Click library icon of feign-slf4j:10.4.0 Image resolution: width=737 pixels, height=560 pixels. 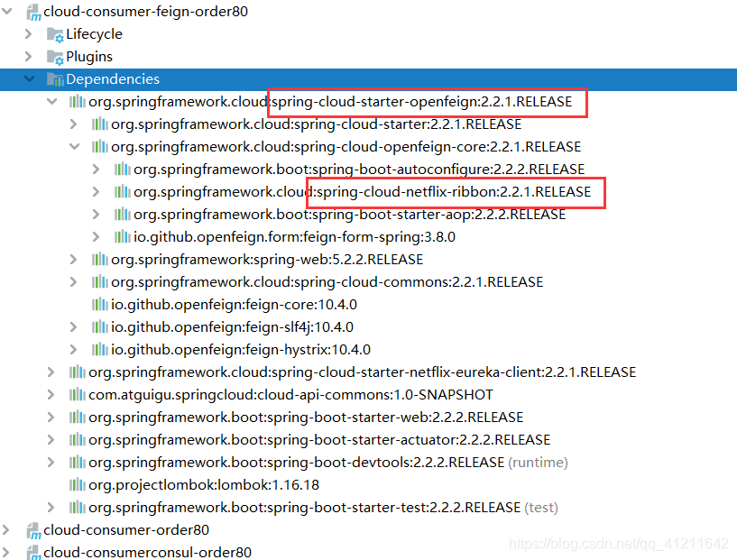pos(99,327)
